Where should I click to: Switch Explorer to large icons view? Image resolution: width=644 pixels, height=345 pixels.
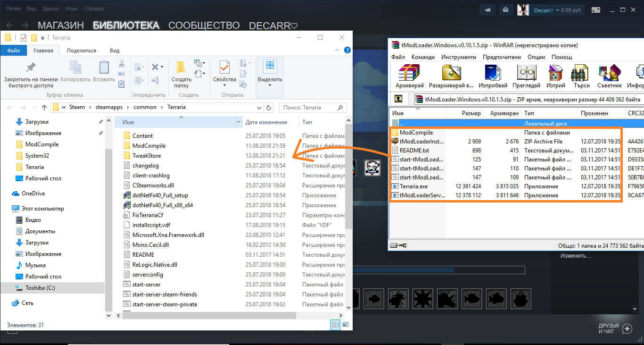click(x=346, y=325)
